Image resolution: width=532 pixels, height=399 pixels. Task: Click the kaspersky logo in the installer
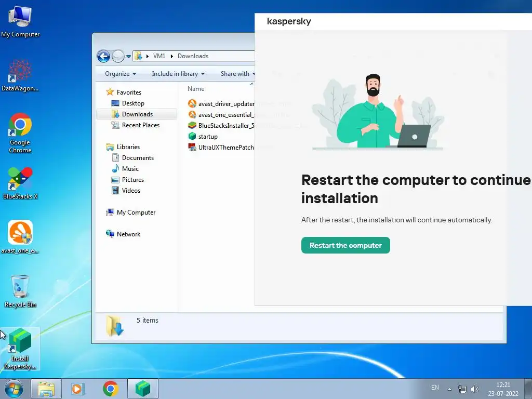[x=289, y=21]
